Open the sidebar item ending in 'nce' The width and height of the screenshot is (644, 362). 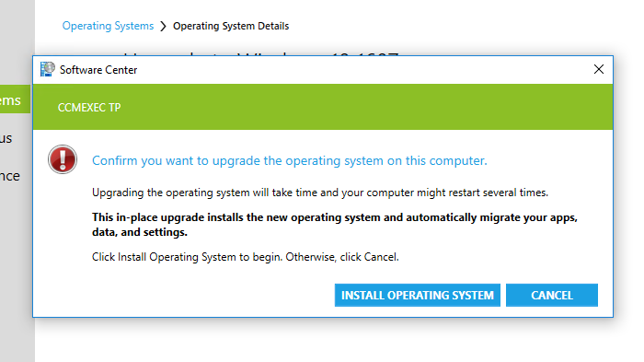[10, 176]
